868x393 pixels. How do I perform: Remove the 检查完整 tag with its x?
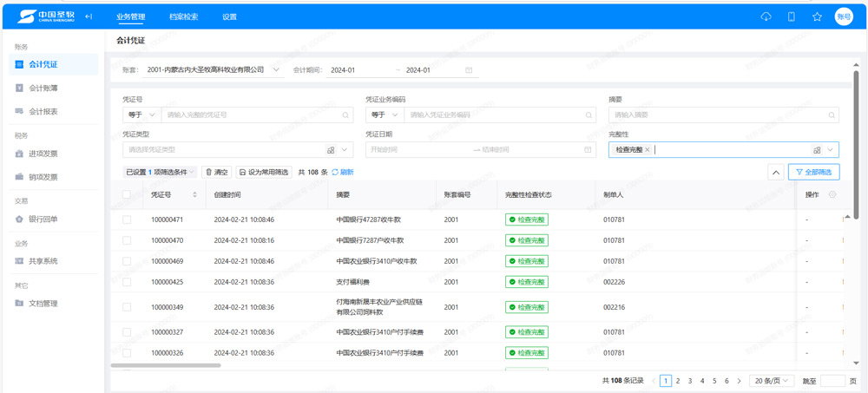click(648, 149)
